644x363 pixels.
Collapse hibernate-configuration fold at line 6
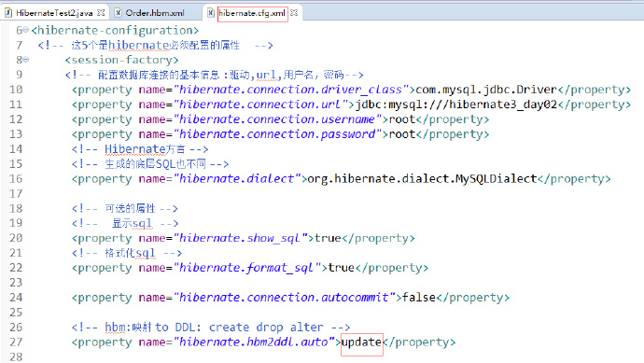click(26, 30)
